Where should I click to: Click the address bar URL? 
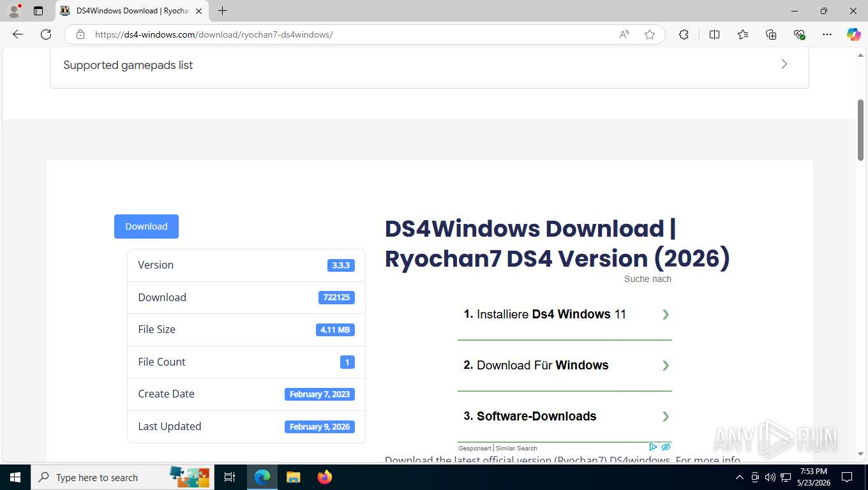[214, 34]
